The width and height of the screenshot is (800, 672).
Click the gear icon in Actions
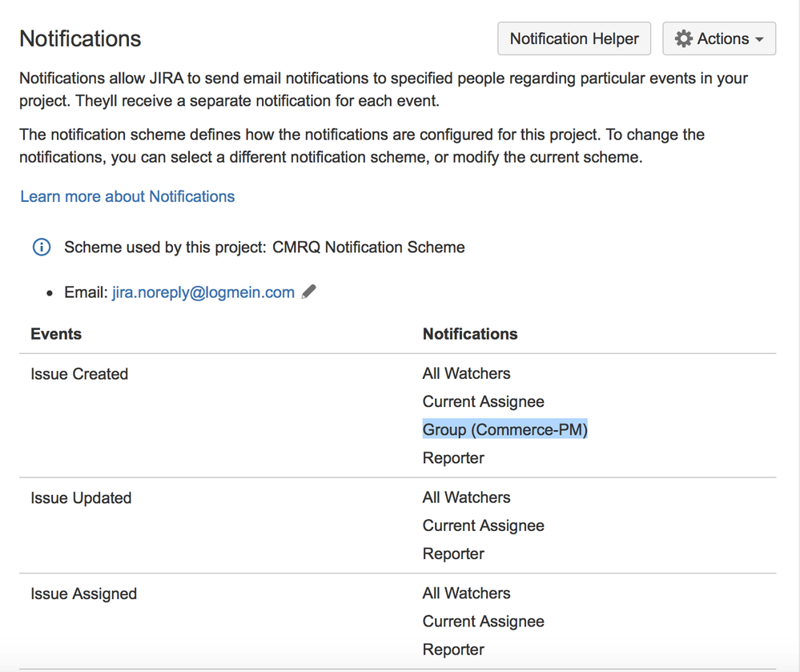684,38
